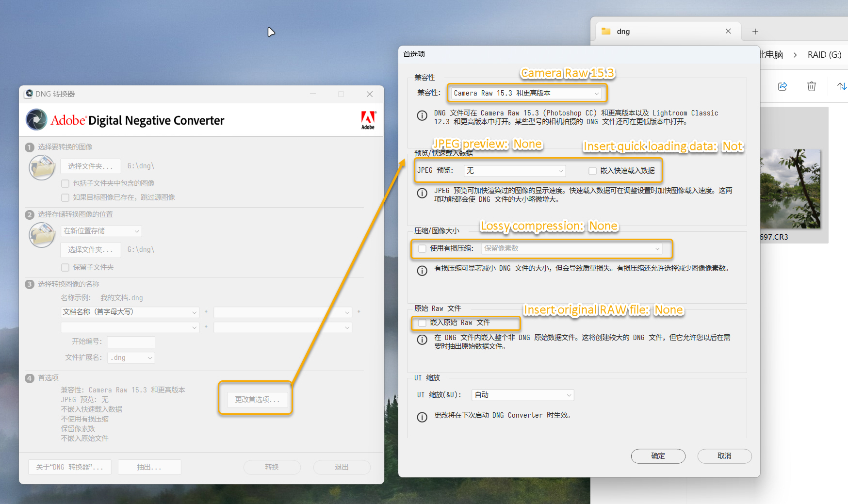Image resolution: width=848 pixels, height=504 pixels.
Task: Switch to the dng tab in Explorer
Action: 669,31
